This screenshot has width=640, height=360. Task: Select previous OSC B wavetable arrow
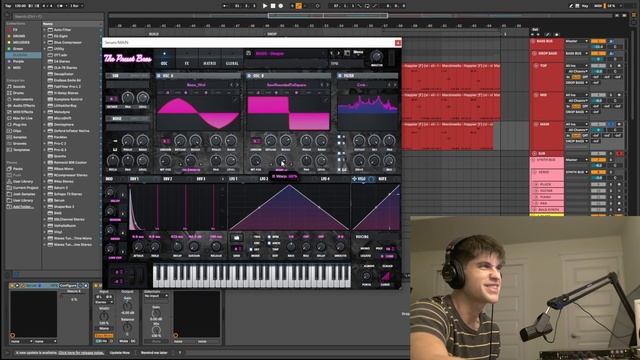point(322,85)
